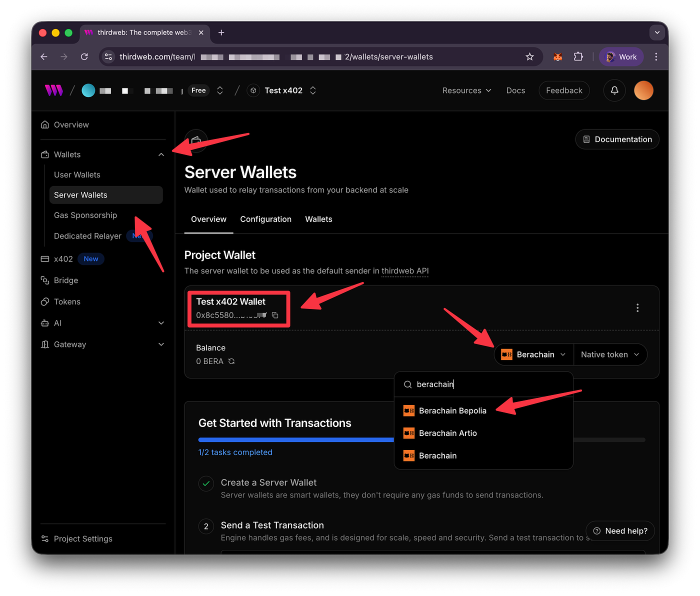Open the browser extensions puzzle icon
Image resolution: width=700 pixels, height=596 pixels.
click(578, 57)
